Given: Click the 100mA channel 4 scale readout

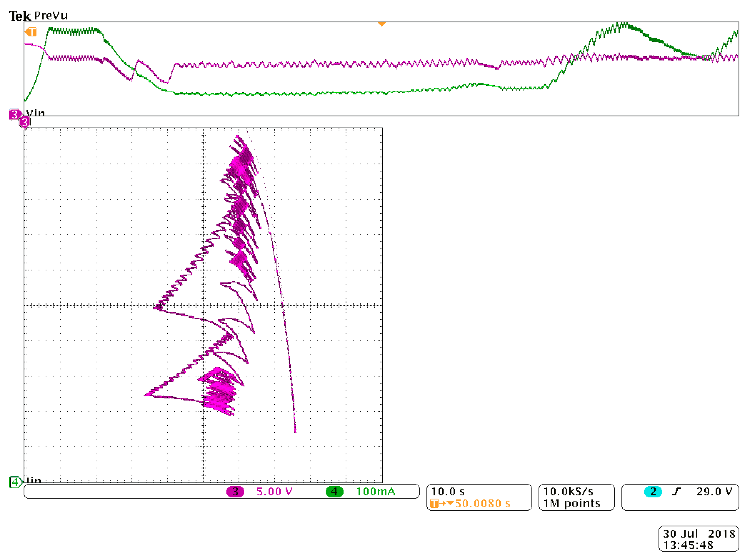Looking at the screenshot, I should click(376, 491).
